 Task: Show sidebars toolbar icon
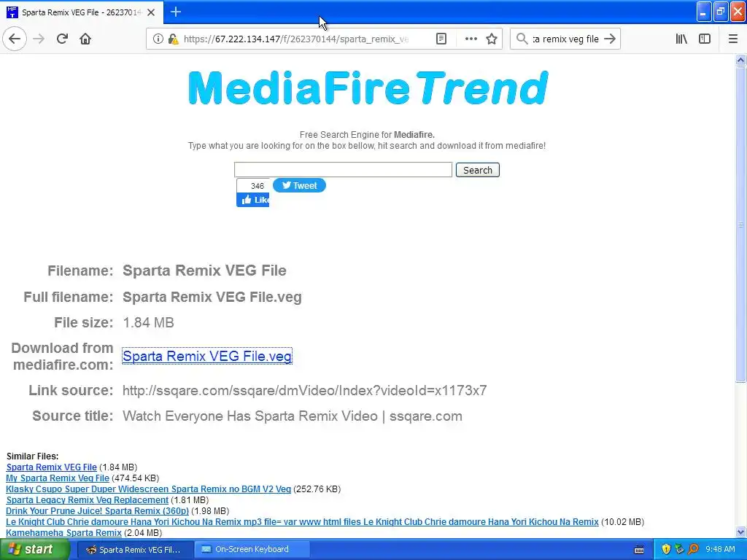pyautogui.click(x=705, y=39)
